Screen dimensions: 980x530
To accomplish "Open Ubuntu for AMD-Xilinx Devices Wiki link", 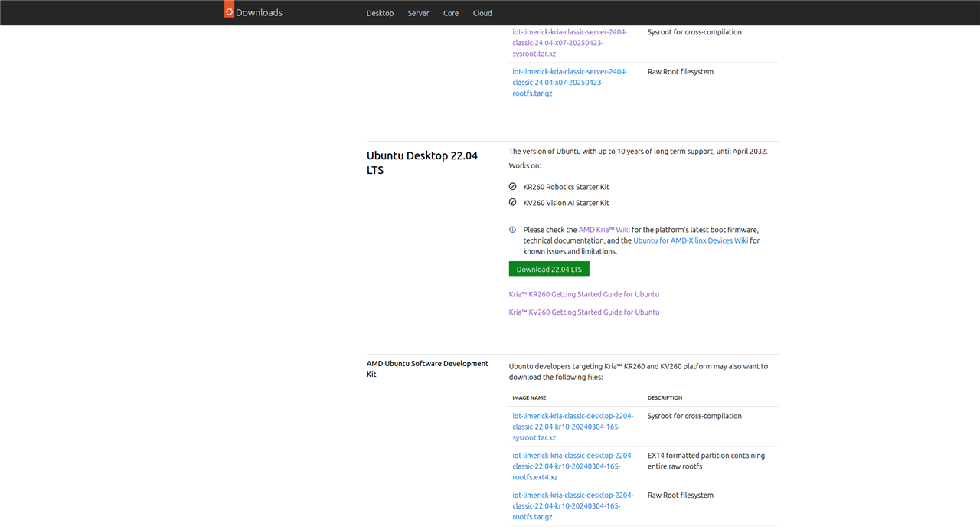I will coord(691,240).
